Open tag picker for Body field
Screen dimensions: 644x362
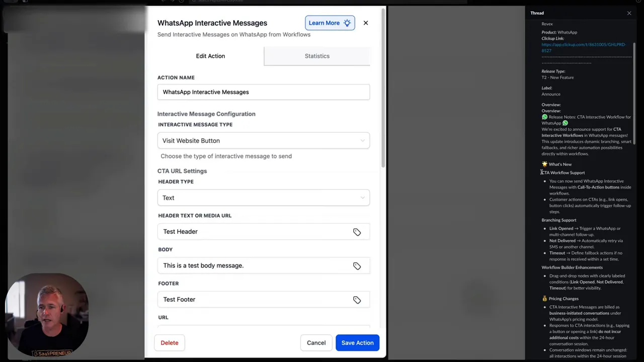(357, 266)
